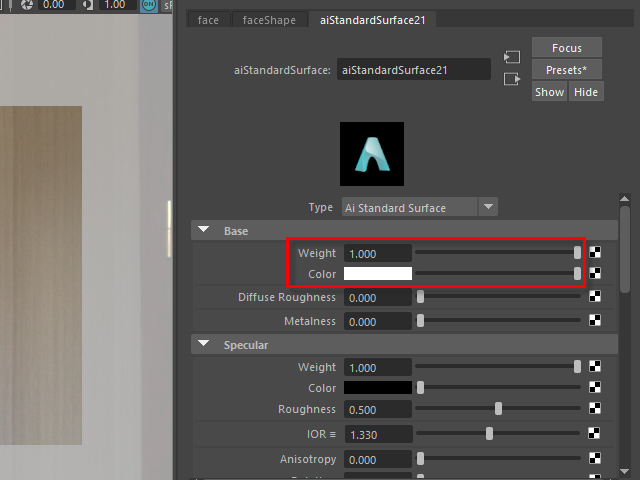
Task: Open the Presets button
Action: [x=566, y=70]
